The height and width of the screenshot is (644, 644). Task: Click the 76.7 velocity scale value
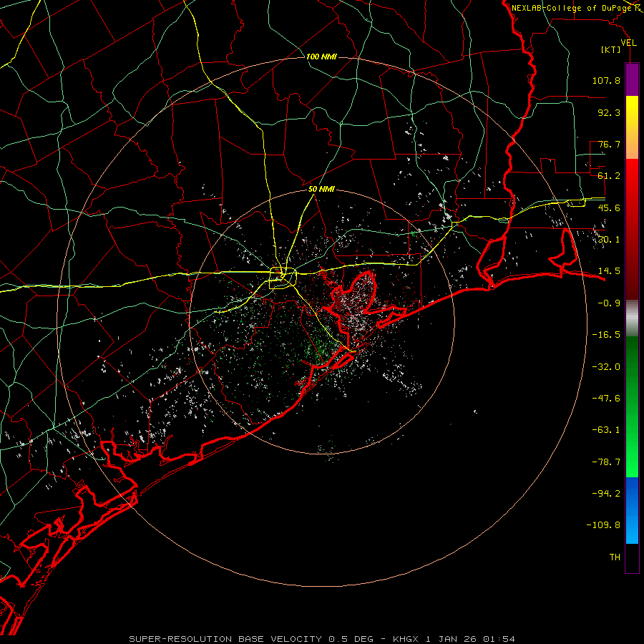pyautogui.click(x=609, y=144)
